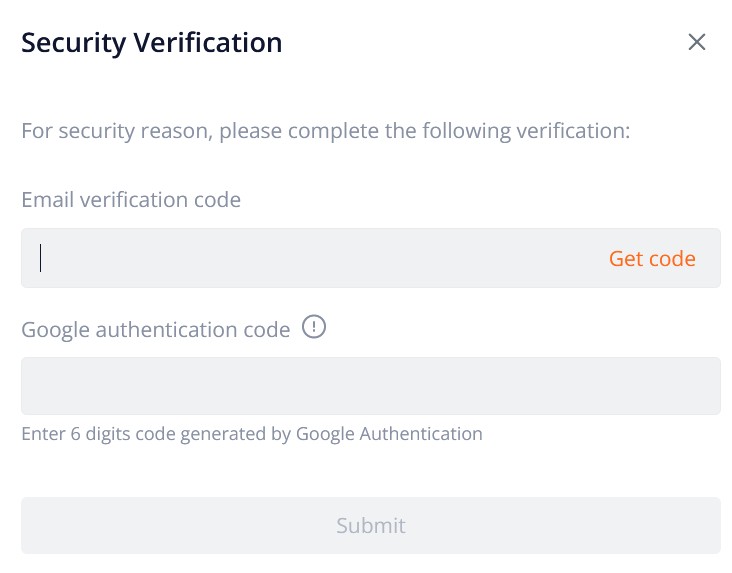Click the Email verification code label
Viewport: 732px width, 573px height.
coord(131,200)
